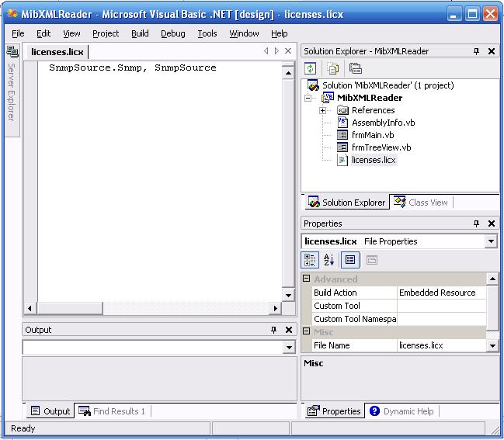The height and width of the screenshot is (440, 504).
Task: Select licenses.licx in Solution Explorer
Action: 374,160
